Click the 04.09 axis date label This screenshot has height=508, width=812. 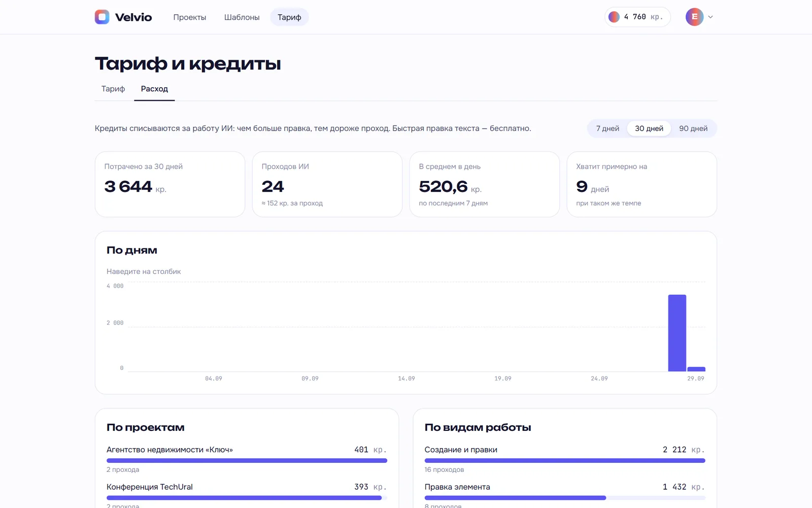tap(214, 379)
